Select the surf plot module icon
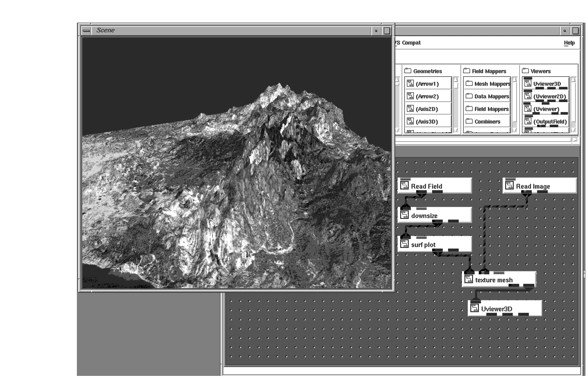 point(405,244)
